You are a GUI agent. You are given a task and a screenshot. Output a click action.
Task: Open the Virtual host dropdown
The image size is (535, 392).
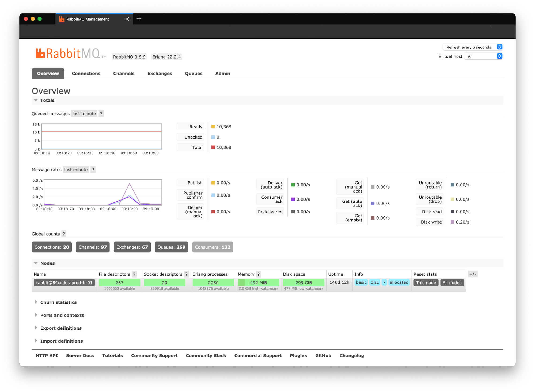(484, 56)
